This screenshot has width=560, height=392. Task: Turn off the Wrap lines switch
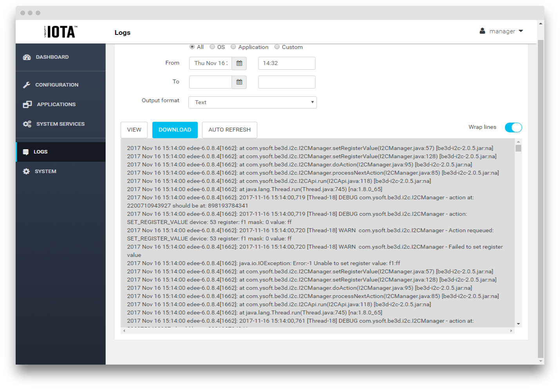[x=513, y=127]
